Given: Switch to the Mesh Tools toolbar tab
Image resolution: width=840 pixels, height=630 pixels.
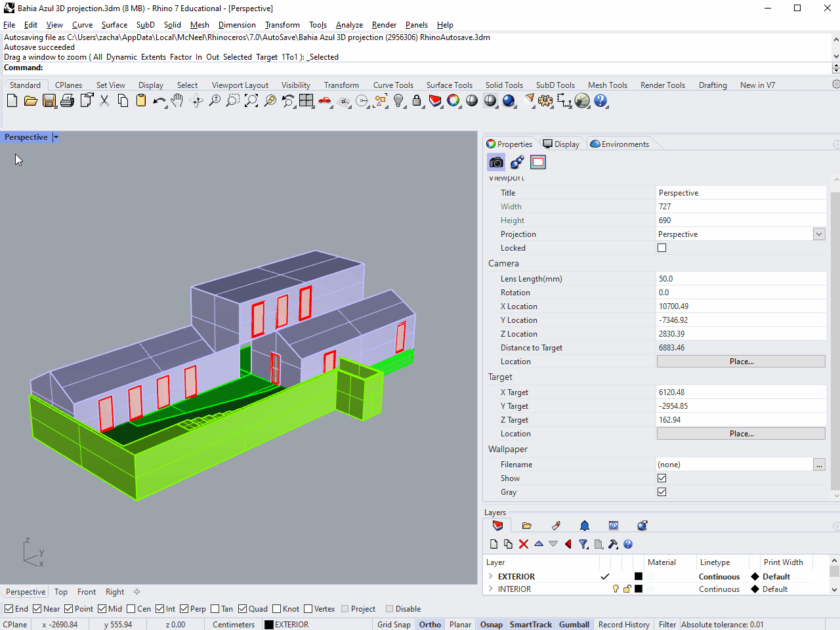Looking at the screenshot, I should (607, 85).
